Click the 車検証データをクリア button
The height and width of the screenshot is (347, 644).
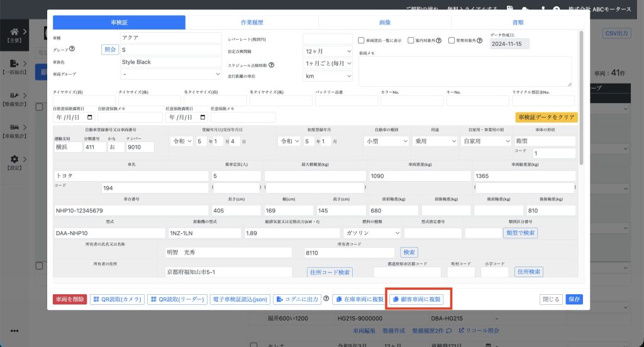(545, 117)
